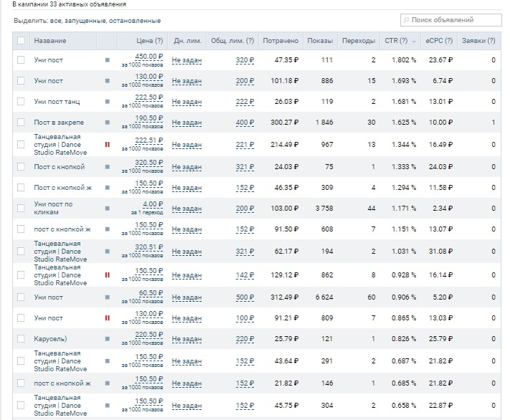The width and height of the screenshot is (505, 420).
Task: Click '33 активных объявления' campaign text
Action: pyautogui.click(x=88, y=4)
